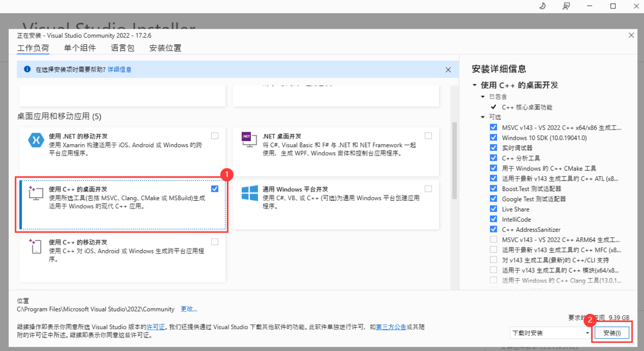644x351 pixels.
Task: Minimize the Visual Studio Installer window
Action: pos(590,6)
